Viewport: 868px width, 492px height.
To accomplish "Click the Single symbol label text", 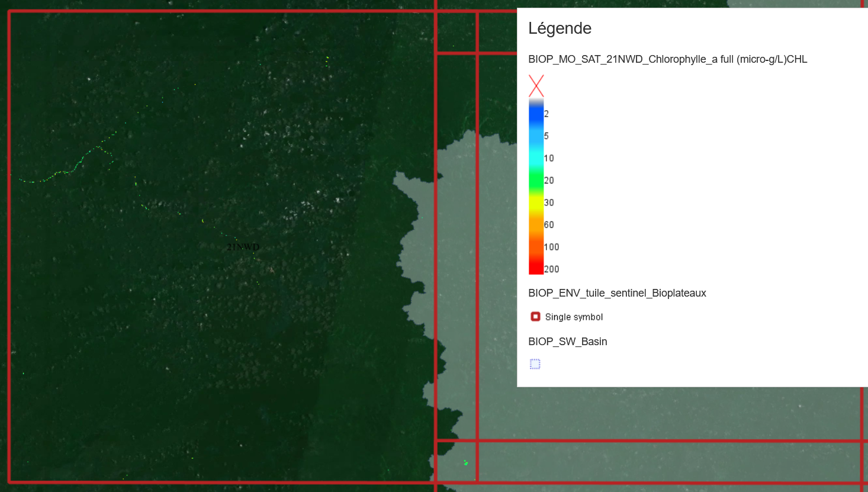I will click(x=574, y=317).
